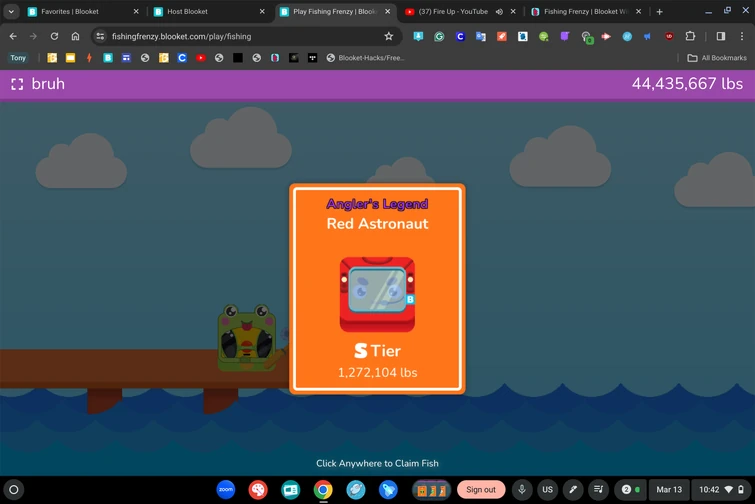
Task: Open the All Bookmarks folder
Action: 717,58
